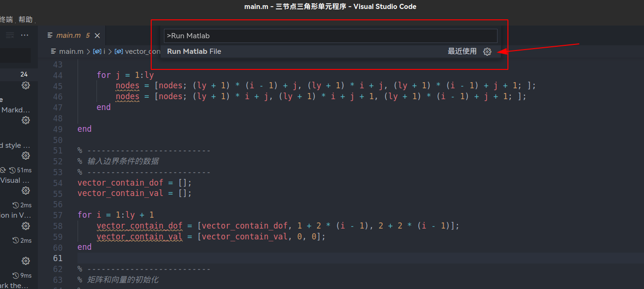Open the 帮助 menu
The height and width of the screenshot is (289, 644).
point(26,19)
